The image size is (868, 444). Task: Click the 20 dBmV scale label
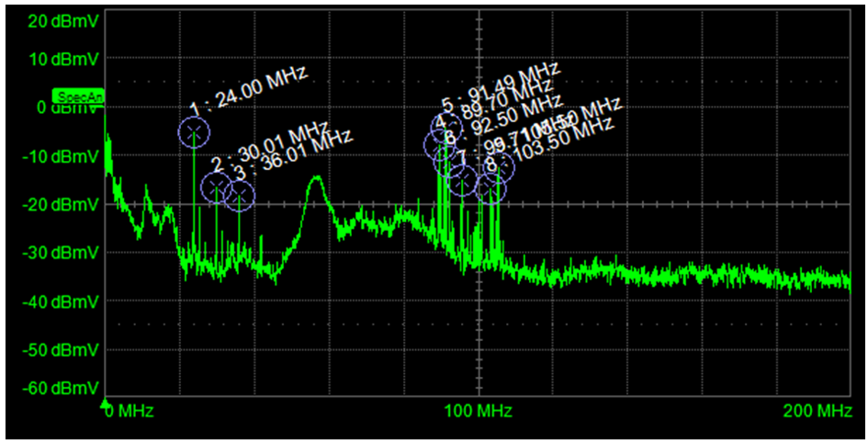point(62,22)
